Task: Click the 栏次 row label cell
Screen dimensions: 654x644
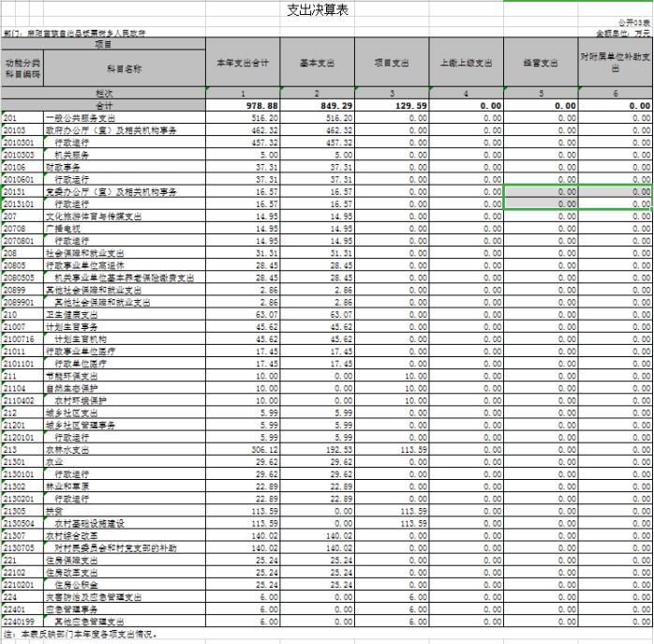Action: pos(103,94)
